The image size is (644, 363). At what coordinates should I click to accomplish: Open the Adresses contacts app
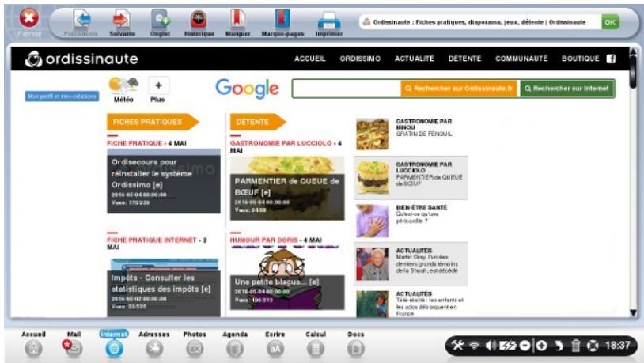coord(154,344)
